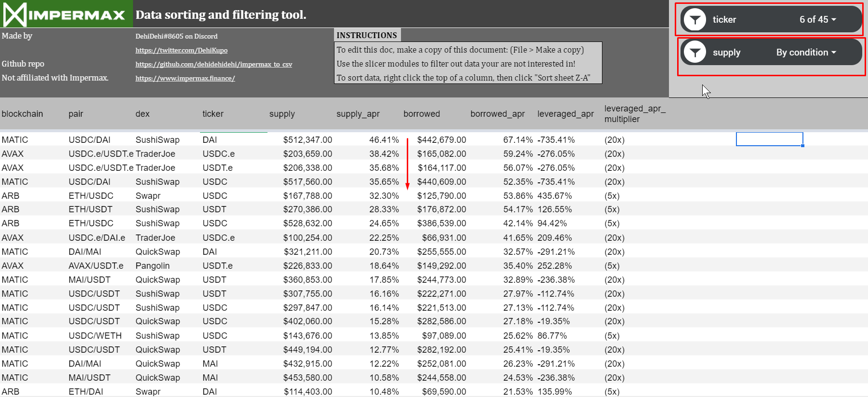The width and height of the screenshot is (868, 399).
Task: Select the blockchain column header
Action: pos(22,114)
